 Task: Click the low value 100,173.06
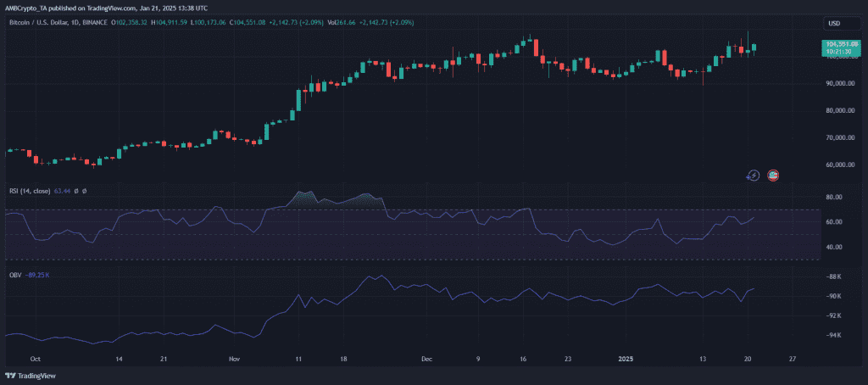coord(209,23)
